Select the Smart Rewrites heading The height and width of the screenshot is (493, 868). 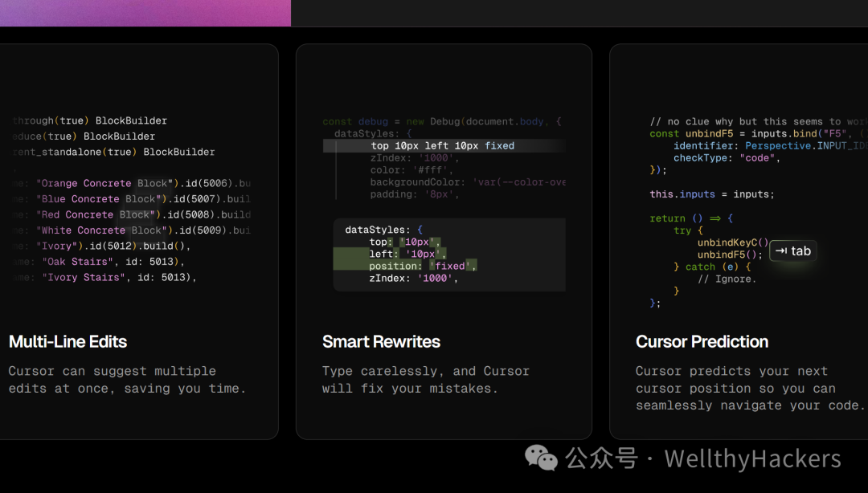pyautogui.click(x=381, y=342)
